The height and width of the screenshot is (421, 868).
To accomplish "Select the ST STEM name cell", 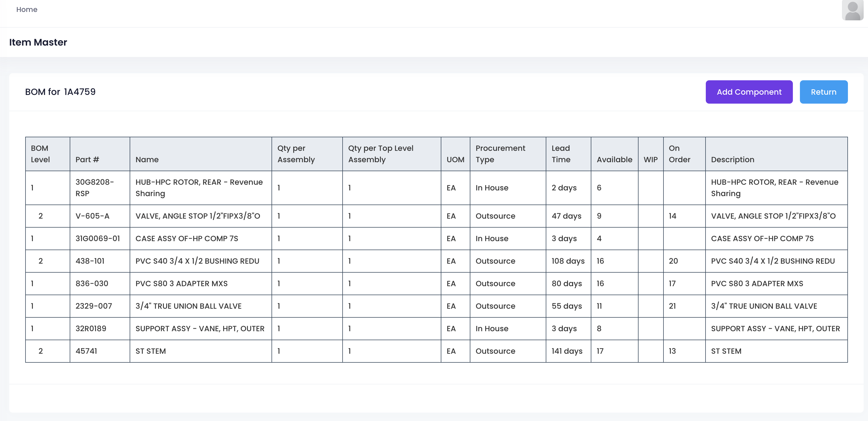I will coord(151,351).
